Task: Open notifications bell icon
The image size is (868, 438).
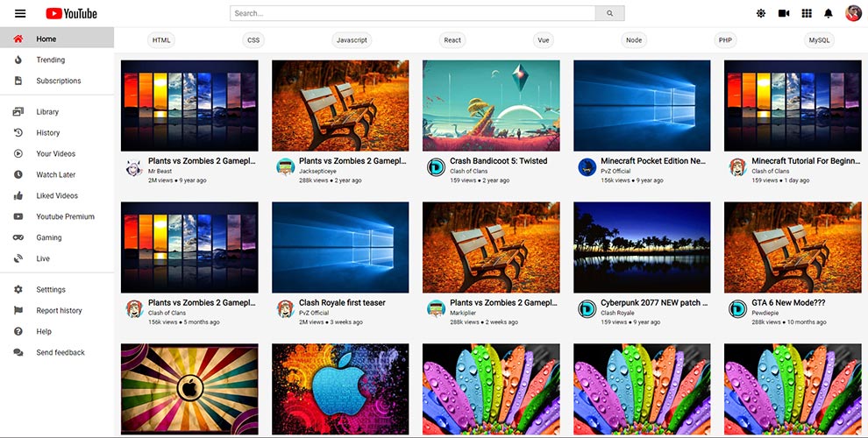Action: [x=829, y=13]
